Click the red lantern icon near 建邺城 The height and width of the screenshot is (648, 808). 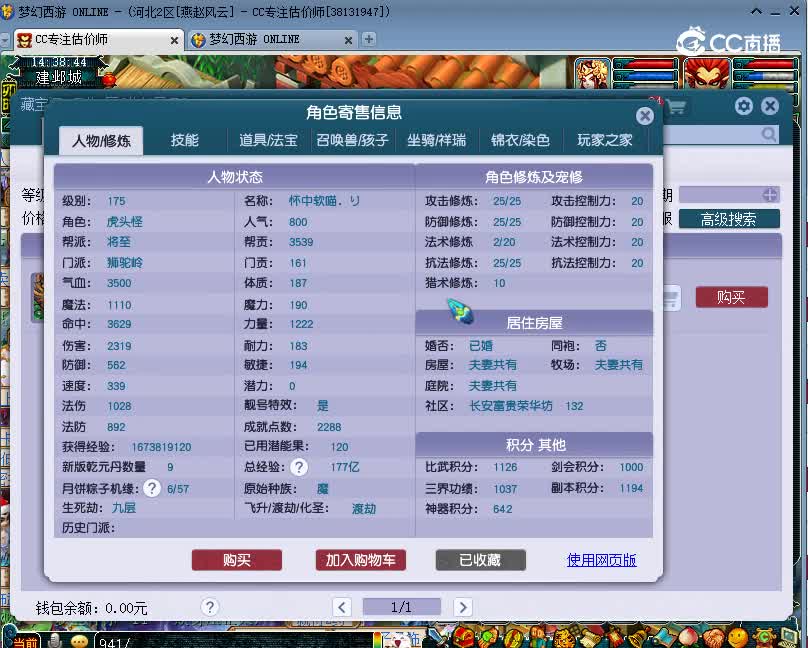click(x=108, y=79)
